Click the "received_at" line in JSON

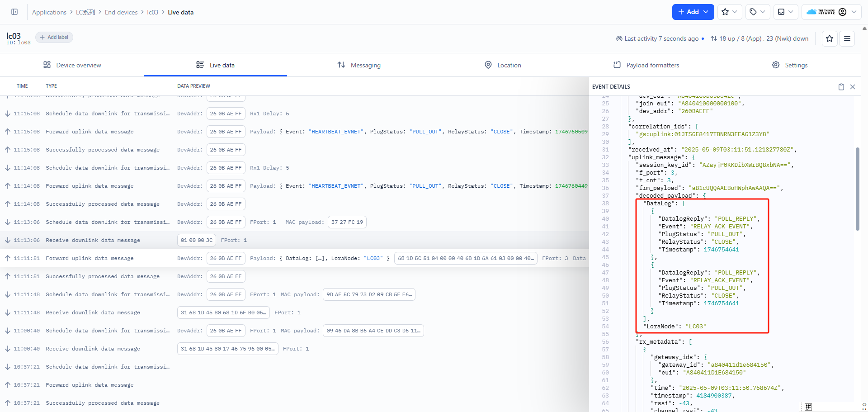click(713, 150)
